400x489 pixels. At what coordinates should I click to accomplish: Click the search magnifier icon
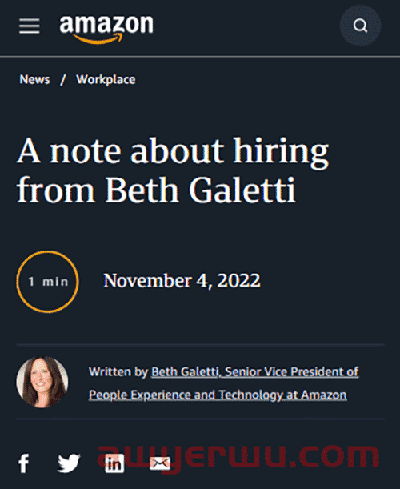tap(360, 25)
